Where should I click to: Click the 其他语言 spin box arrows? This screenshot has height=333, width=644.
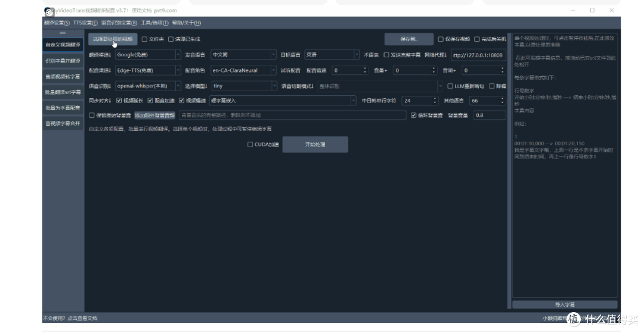pos(502,101)
